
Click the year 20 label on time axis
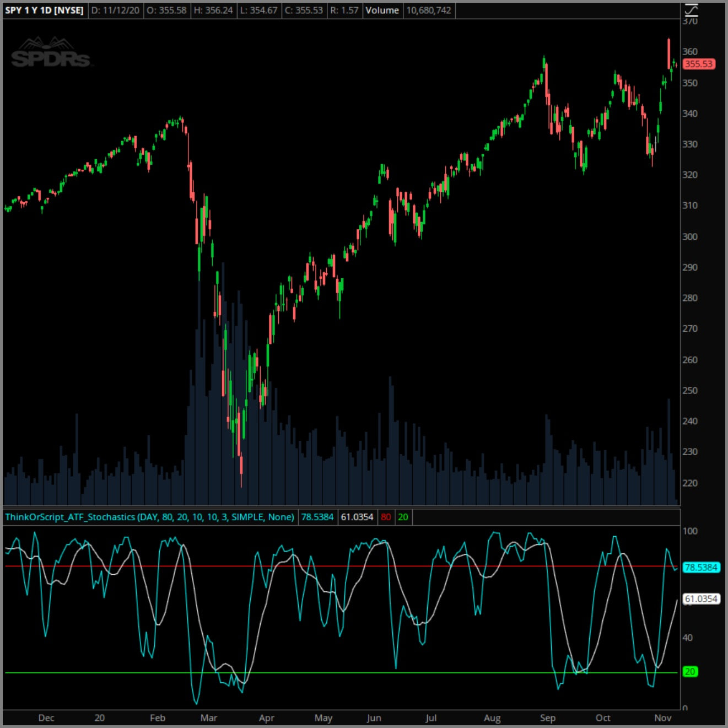point(99,718)
